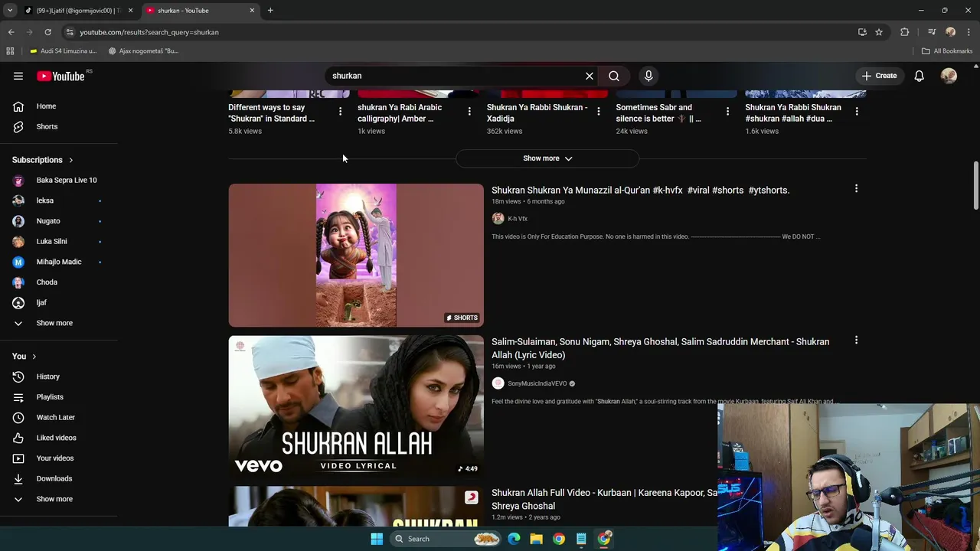Image resolution: width=980 pixels, height=551 pixels.
Task: Open K-h Vfx channel
Action: (518, 219)
